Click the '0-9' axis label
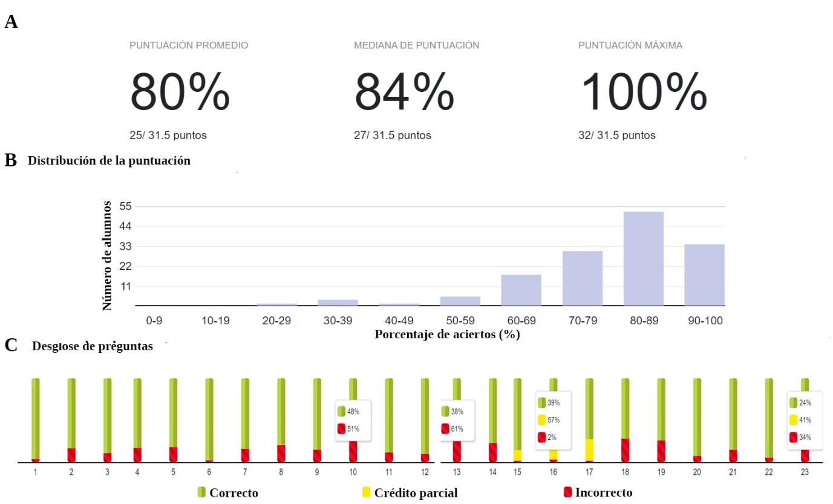Viewport: 833px width, 504px height. point(154,321)
